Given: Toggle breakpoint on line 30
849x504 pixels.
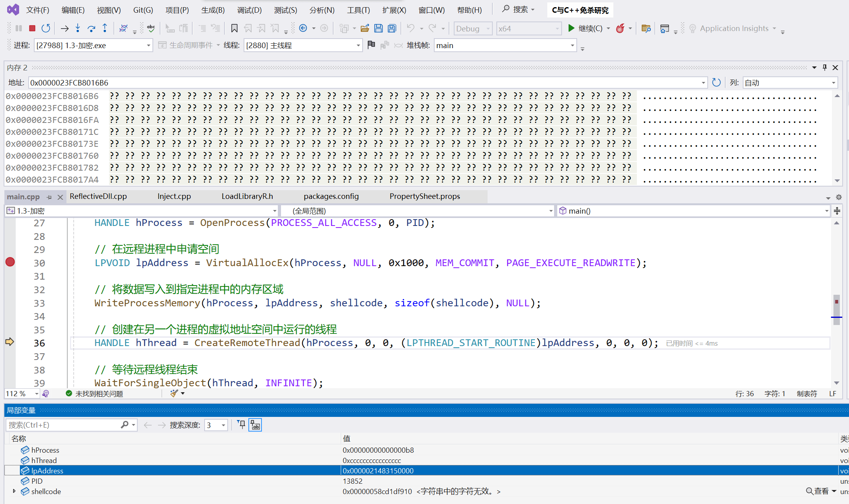Looking at the screenshot, I should point(10,262).
